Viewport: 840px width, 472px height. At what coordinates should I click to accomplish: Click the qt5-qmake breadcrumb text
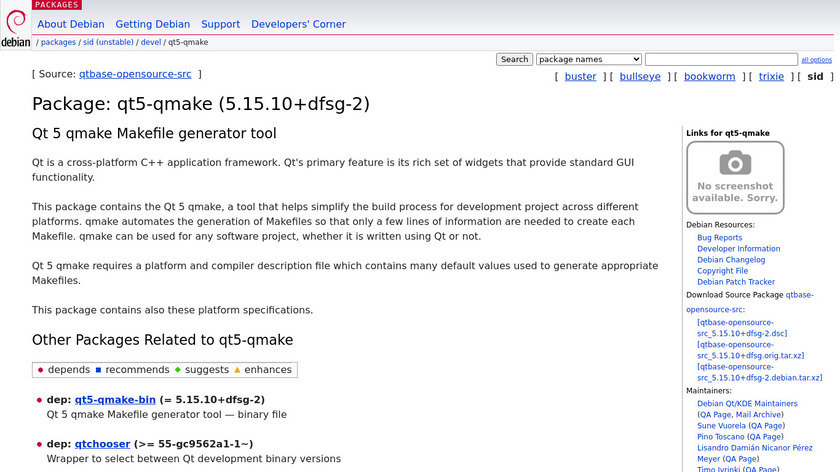[188, 42]
